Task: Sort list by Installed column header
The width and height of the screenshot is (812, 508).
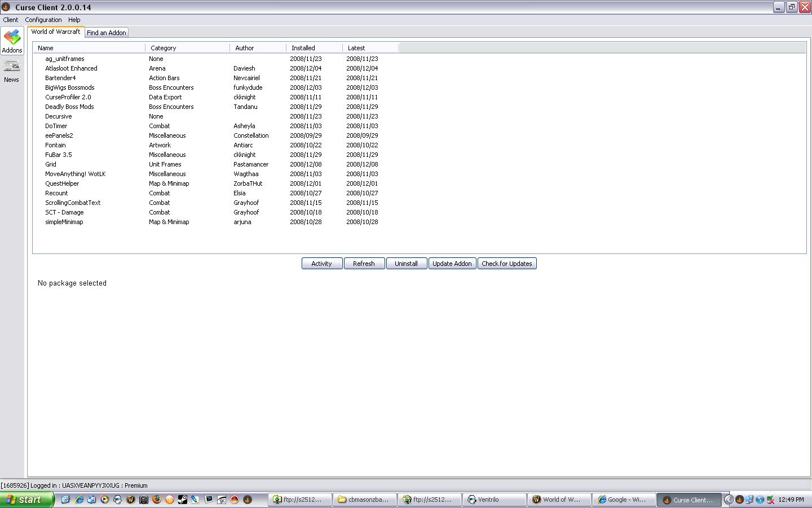Action: click(303, 48)
